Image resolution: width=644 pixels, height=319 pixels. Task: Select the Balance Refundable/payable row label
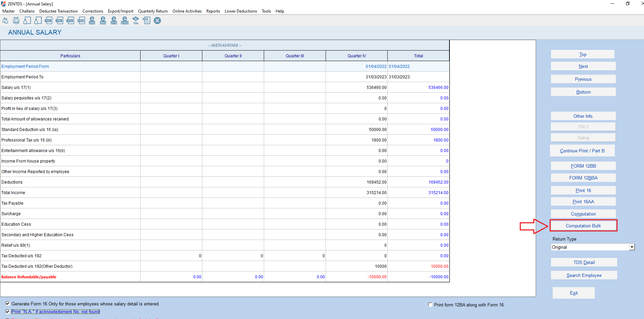point(29,277)
